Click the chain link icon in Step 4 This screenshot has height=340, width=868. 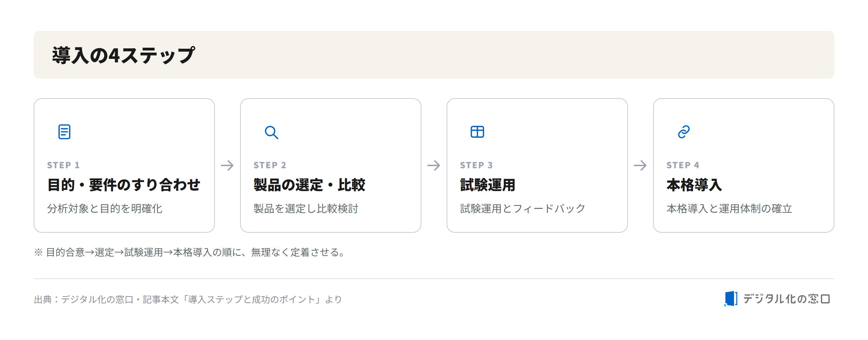point(684,132)
